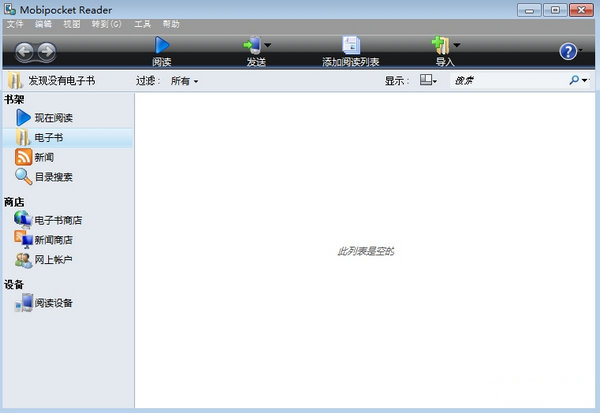Close the Mobipocket Reader window

pyautogui.click(x=581, y=10)
